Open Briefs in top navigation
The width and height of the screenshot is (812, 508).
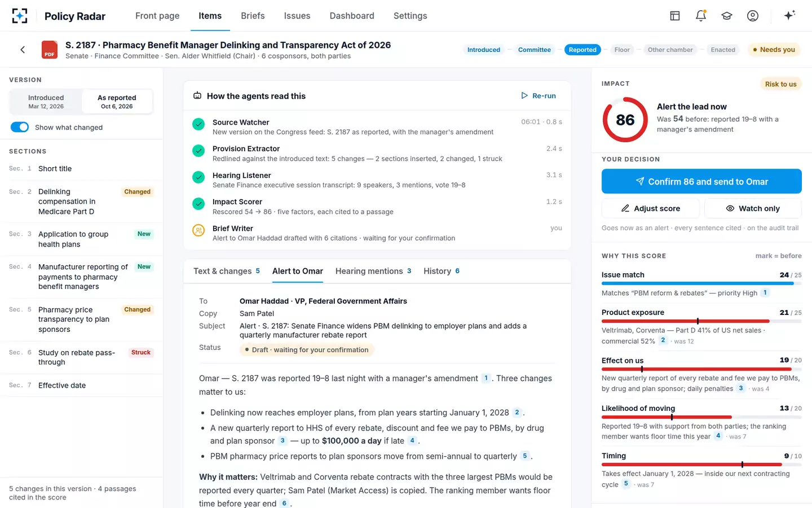tap(253, 16)
